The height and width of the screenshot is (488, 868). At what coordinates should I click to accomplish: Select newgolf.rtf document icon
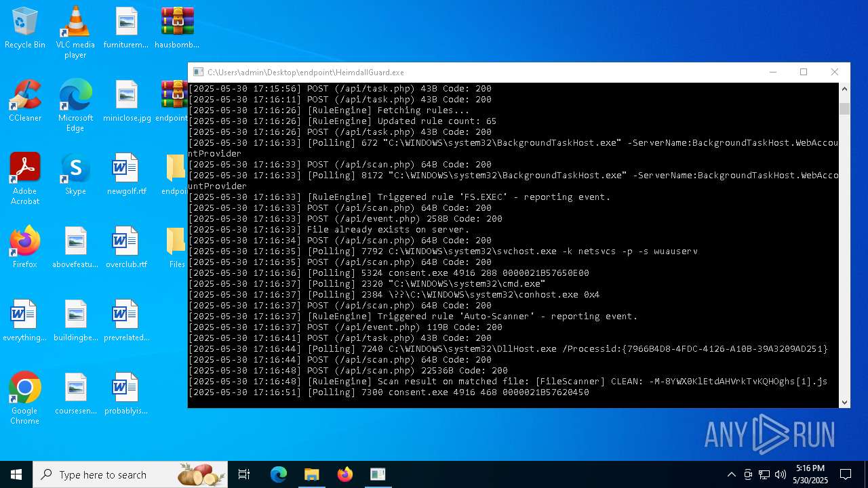pyautogui.click(x=127, y=174)
